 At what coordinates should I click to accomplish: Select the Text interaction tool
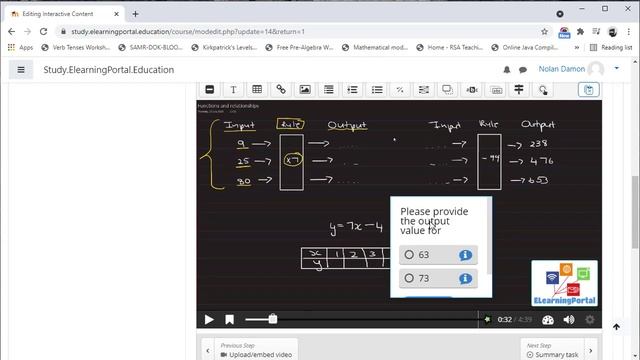(233, 89)
